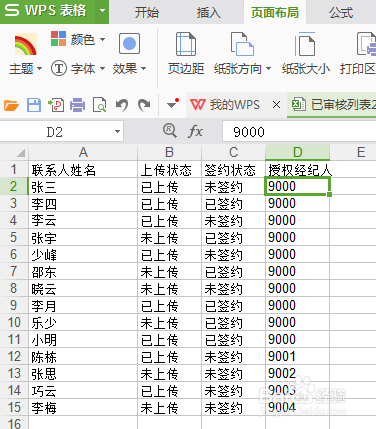Click the Redo arrow icon
The height and width of the screenshot is (429, 376).
click(144, 105)
